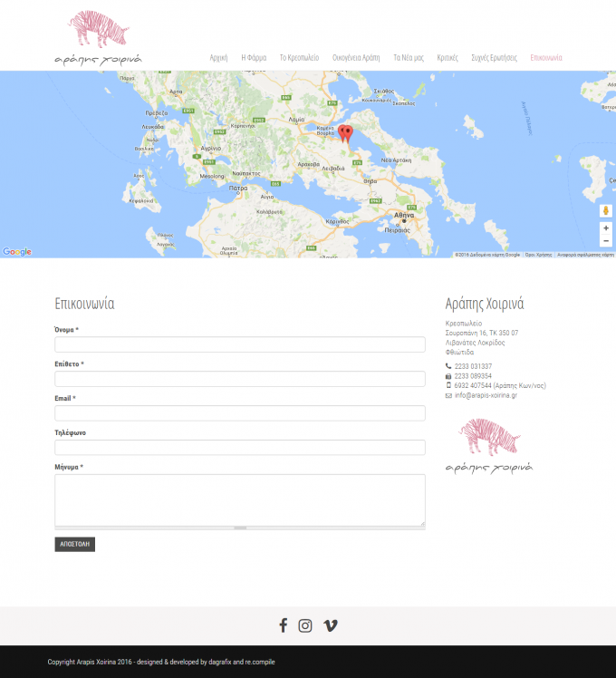
Task: Click the phone icon beside 2233 031337
Action: [x=448, y=366]
